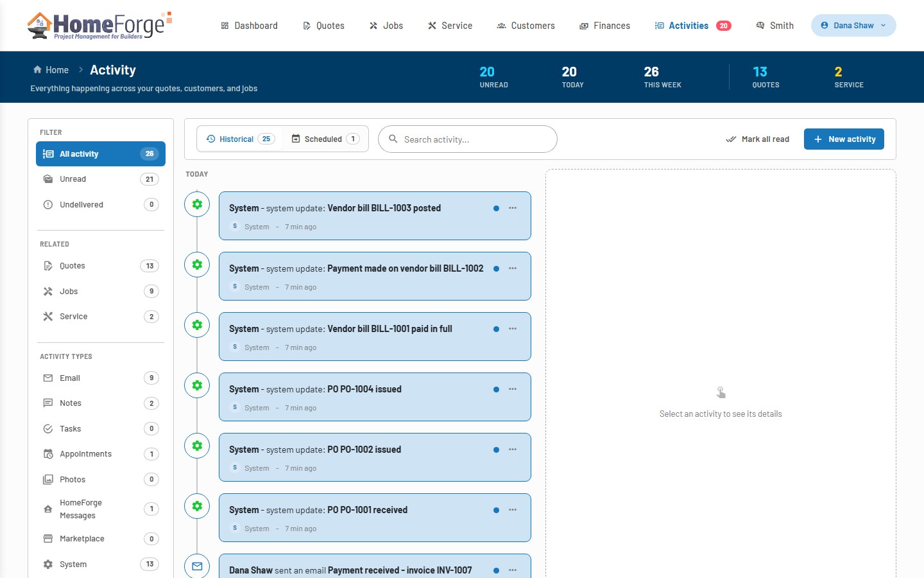Filter related Service activity
924x578 pixels.
coord(101,317)
